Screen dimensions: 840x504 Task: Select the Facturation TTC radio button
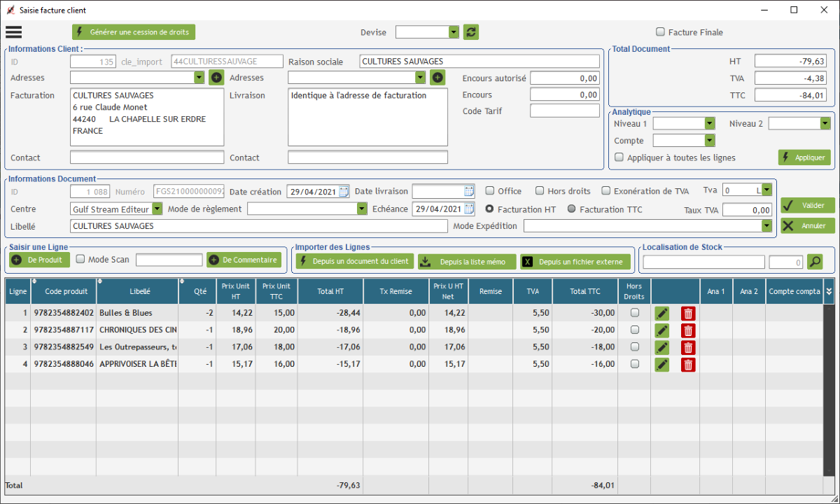(x=572, y=209)
